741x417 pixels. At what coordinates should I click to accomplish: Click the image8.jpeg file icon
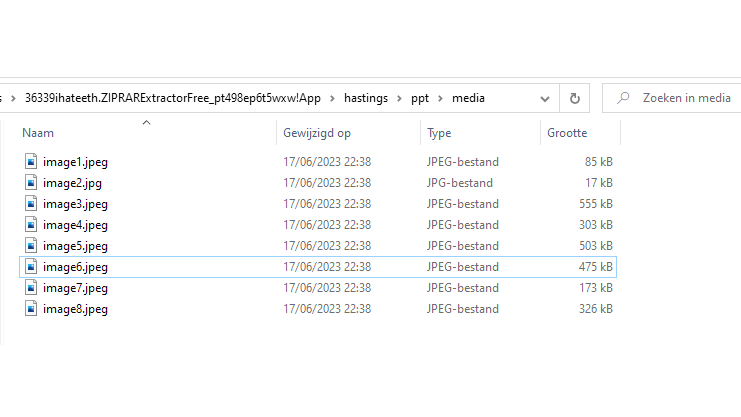tap(31, 309)
